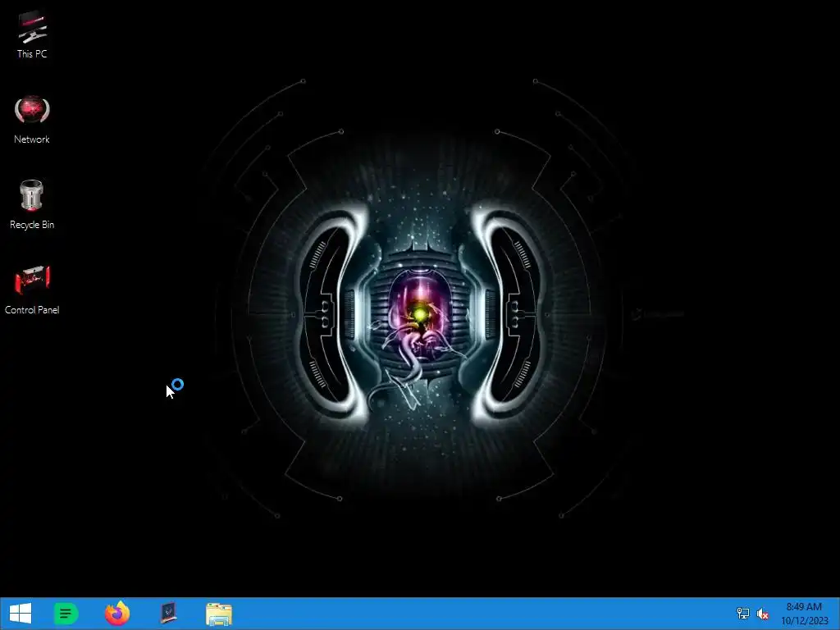Click the Network label text
The width and height of the screenshot is (840, 630).
click(32, 139)
